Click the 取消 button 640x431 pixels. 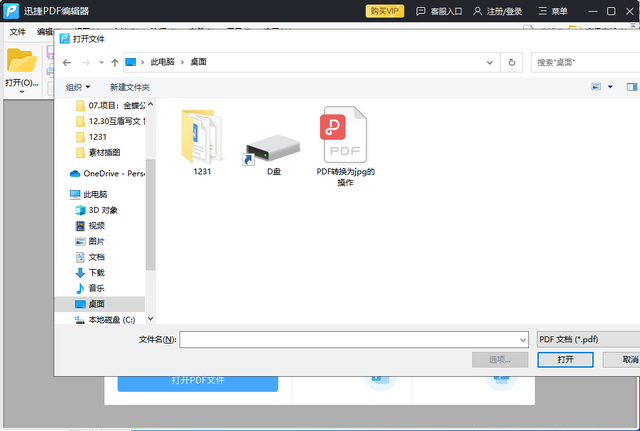click(x=622, y=360)
